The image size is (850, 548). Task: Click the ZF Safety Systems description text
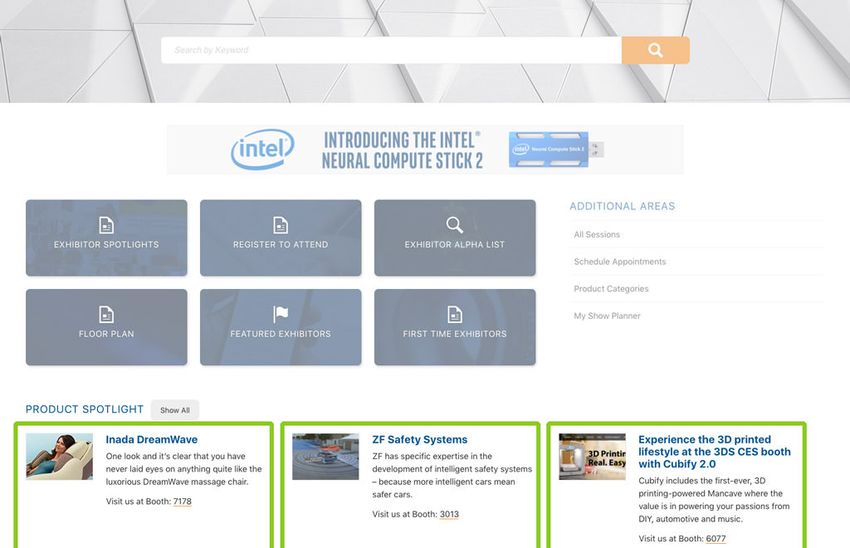click(x=452, y=475)
